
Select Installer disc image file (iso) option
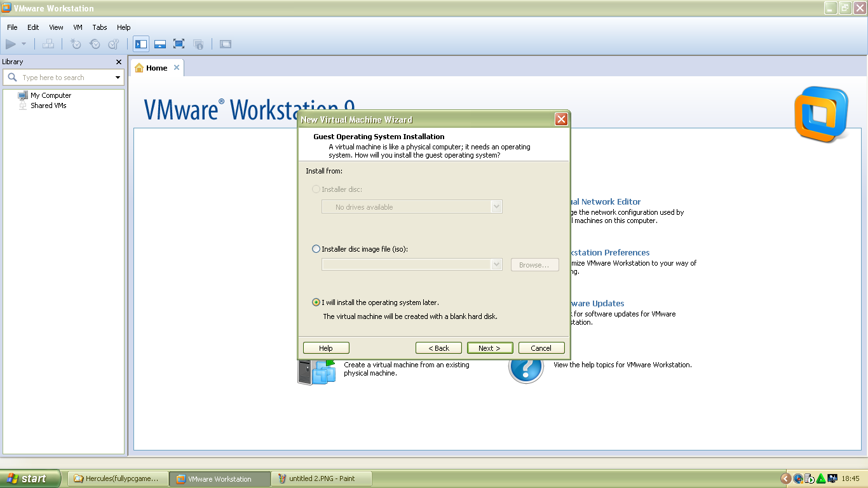(316, 249)
